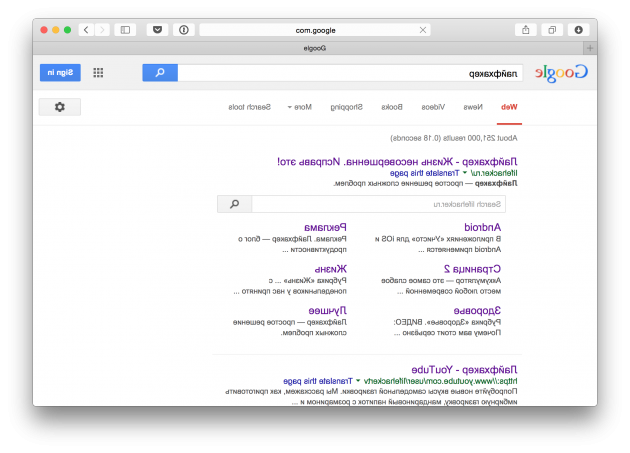The image size is (630, 453).
Task: Click the Sign in button
Action: 60,72
